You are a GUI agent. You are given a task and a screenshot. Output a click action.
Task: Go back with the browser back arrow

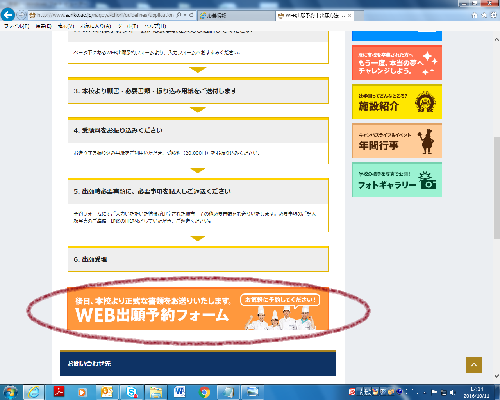click(8, 15)
